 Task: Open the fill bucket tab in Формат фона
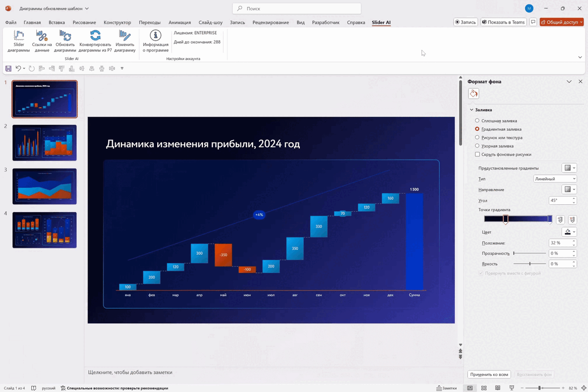click(x=473, y=94)
